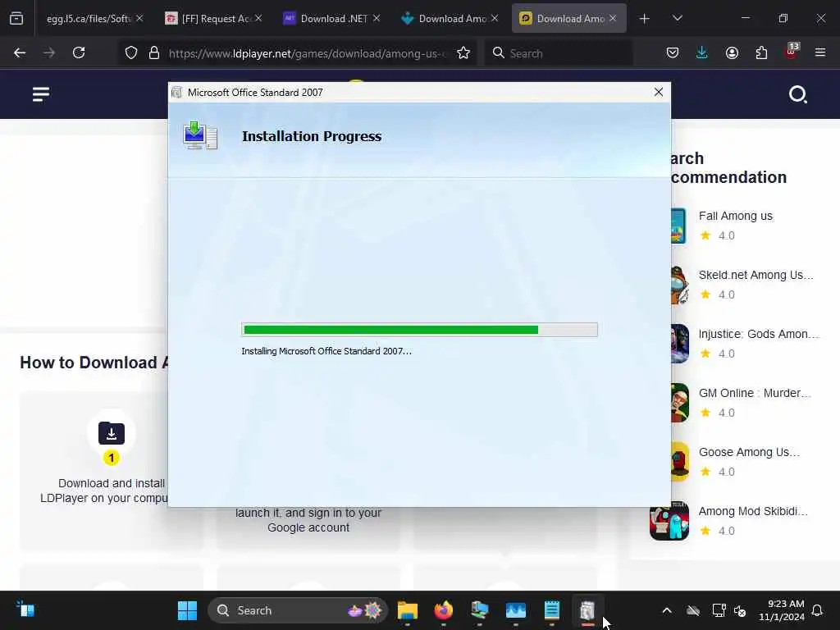Open GM Online : Murder recommendation
Image resolution: width=840 pixels, height=630 pixels.
click(x=755, y=393)
